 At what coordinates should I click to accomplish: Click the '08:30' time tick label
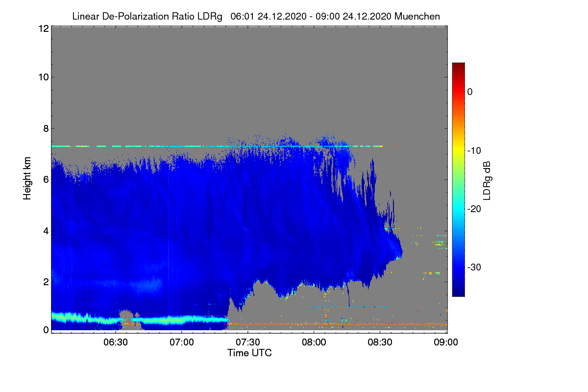380,343
